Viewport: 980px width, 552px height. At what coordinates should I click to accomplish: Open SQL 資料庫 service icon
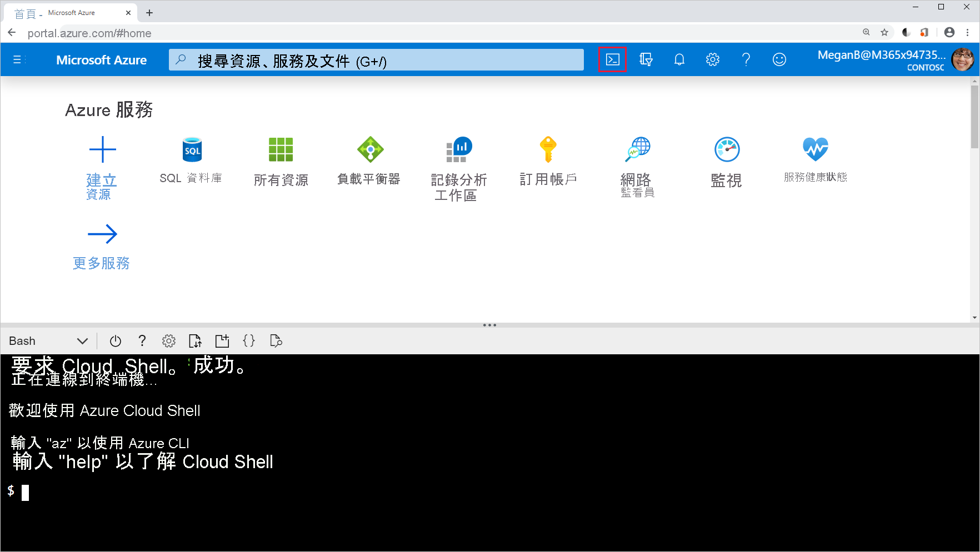(x=192, y=149)
